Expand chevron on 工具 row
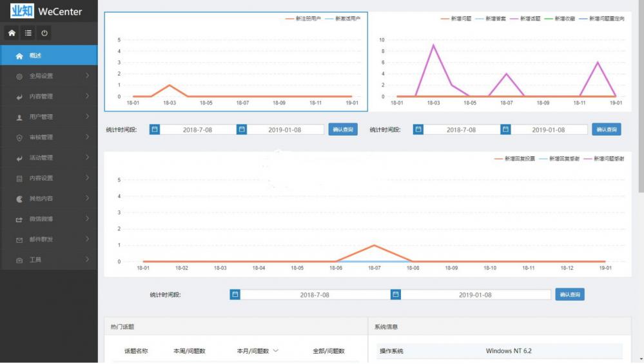The width and height of the screenshot is (644, 364). 88,259
